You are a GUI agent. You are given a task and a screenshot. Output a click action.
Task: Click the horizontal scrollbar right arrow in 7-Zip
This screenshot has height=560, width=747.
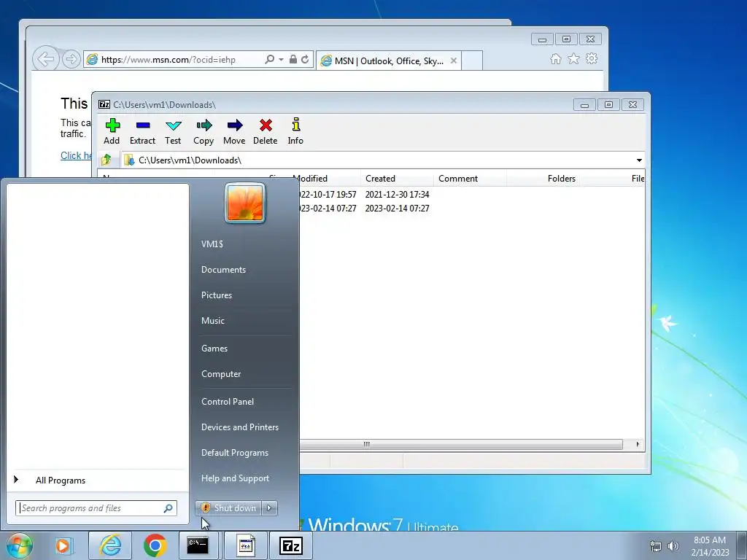pyautogui.click(x=638, y=444)
